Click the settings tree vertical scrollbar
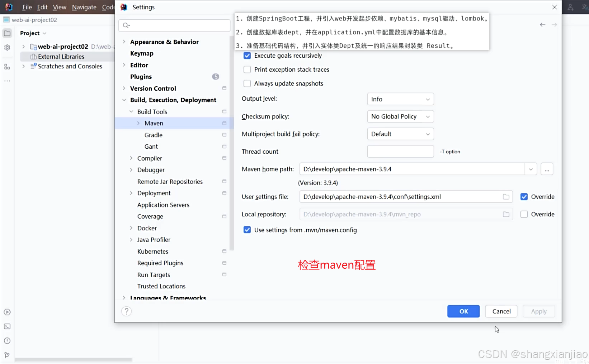The image size is (589, 364). click(x=232, y=143)
